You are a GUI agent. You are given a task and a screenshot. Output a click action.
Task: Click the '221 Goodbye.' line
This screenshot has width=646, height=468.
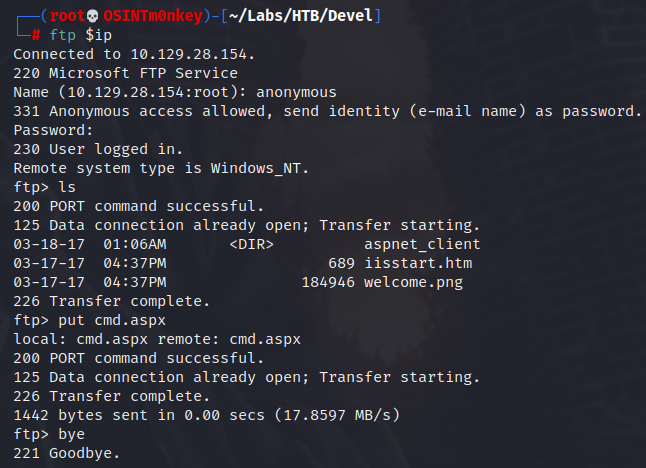pos(67,453)
